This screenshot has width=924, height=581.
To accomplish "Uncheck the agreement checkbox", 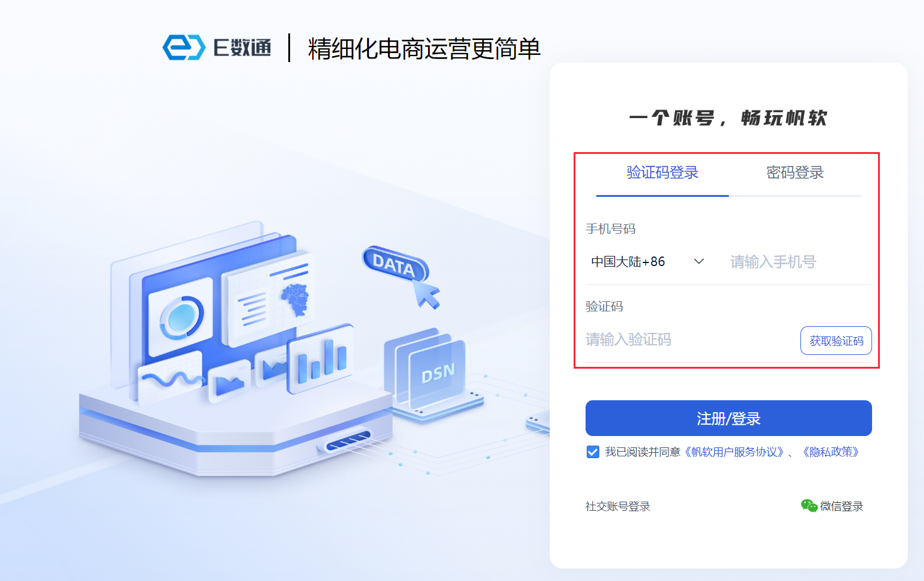I will tap(593, 452).
